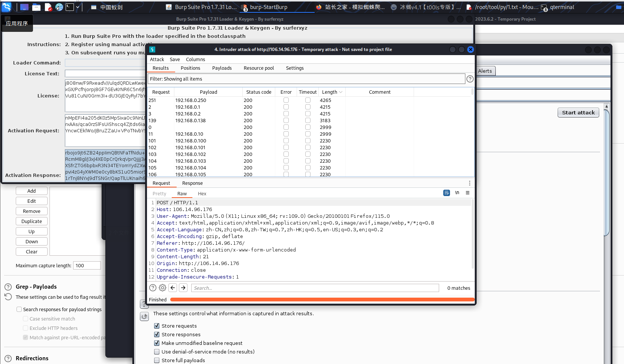Open the vertical three-dot options menu
This screenshot has width=624, height=364.
[469, 183]
